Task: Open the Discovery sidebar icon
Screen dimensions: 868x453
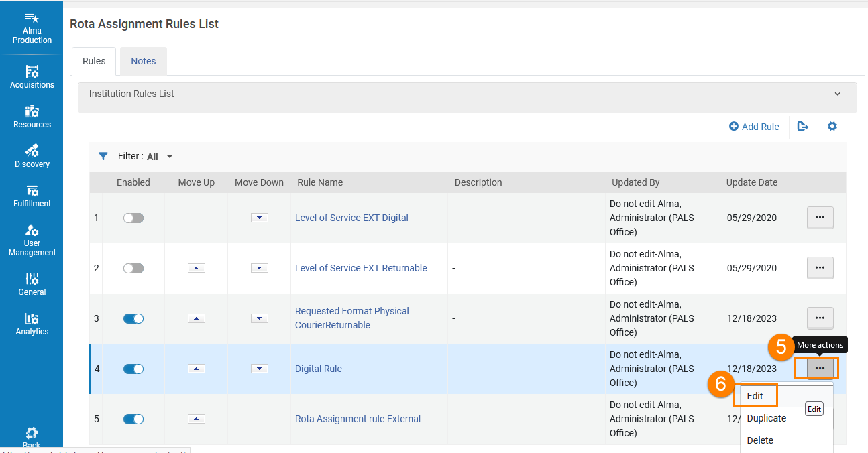Action: pos(32,155)
